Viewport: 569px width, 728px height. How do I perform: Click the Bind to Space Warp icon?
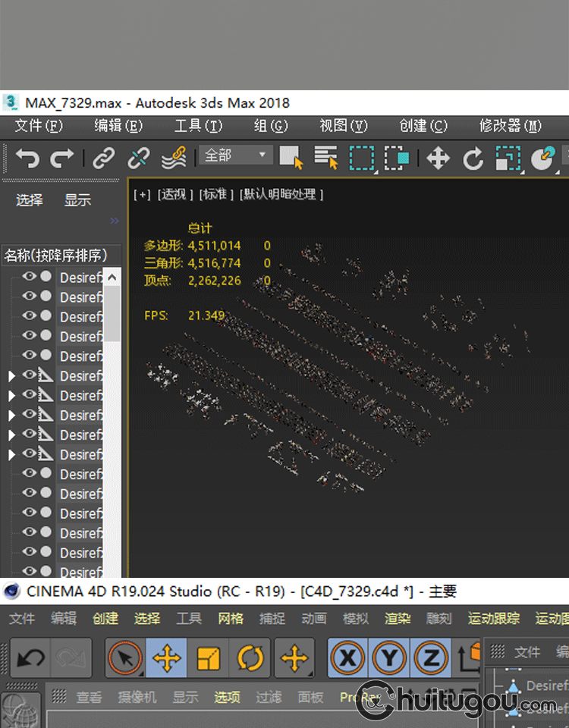click(174, 158)
